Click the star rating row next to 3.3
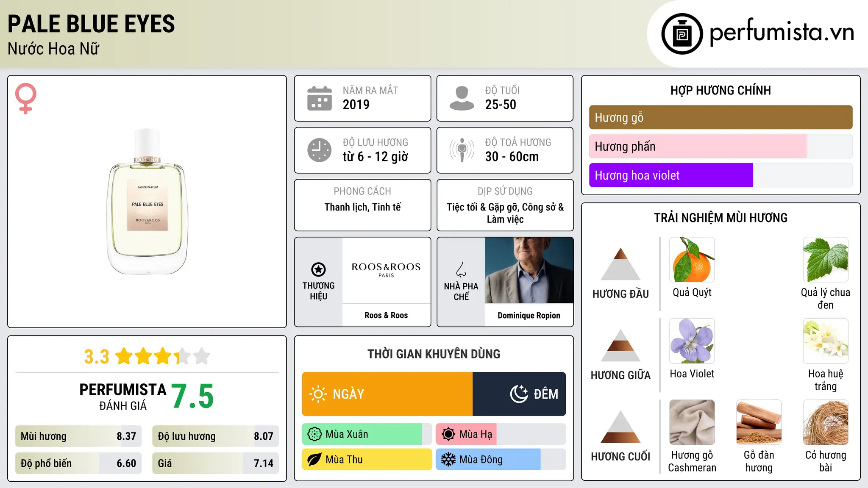This screenshot has width=868, height=488. click(x=163, y=356)
